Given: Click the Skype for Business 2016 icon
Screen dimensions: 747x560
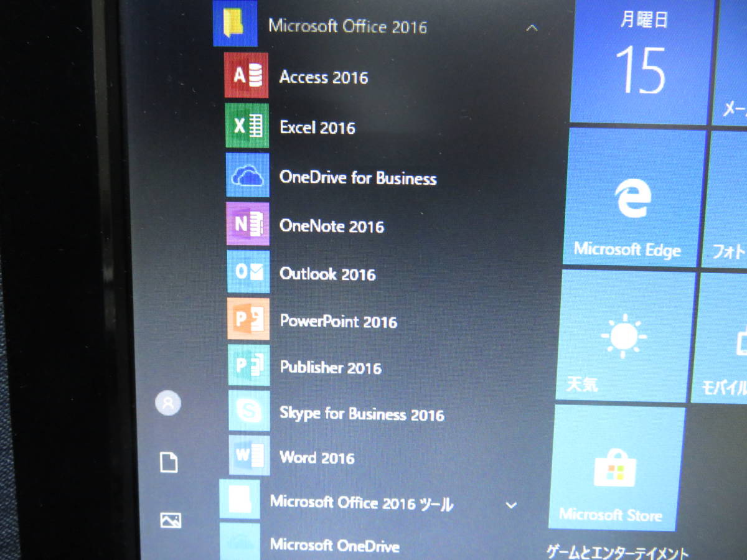Looking at the screenshot, I should coord(249,411).
